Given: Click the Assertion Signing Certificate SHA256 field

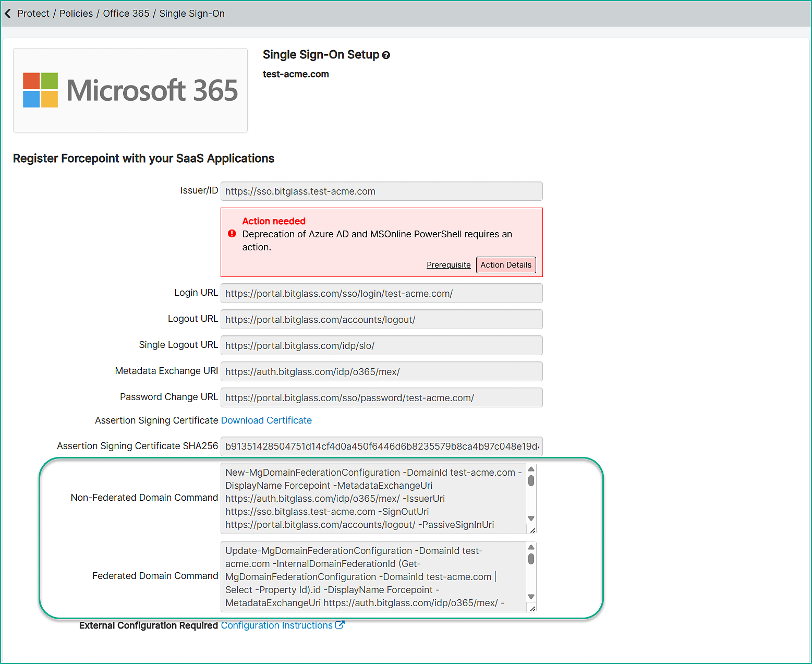Looking at the screenshot, I should tap(381, 446).
